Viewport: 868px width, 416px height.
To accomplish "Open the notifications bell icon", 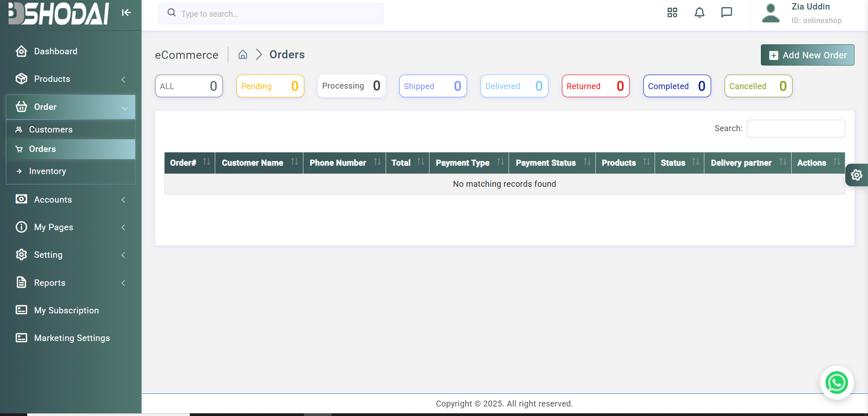I will [x=699, y=13].
